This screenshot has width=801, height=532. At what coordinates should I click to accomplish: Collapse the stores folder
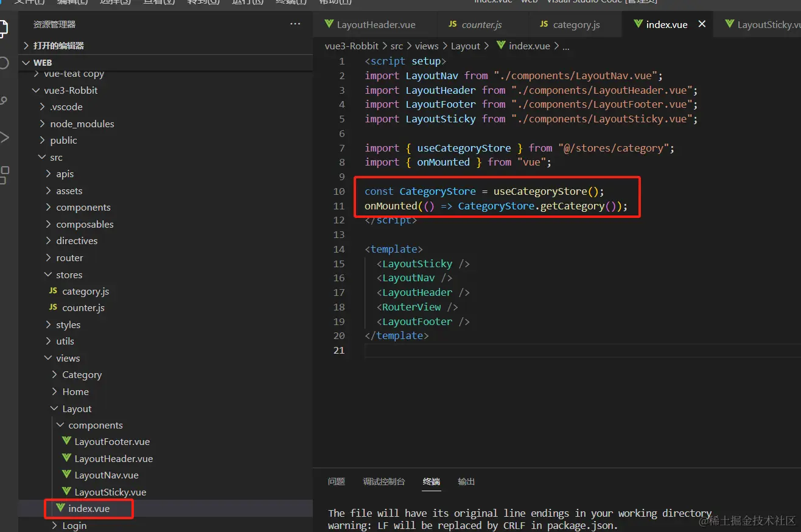48,275
